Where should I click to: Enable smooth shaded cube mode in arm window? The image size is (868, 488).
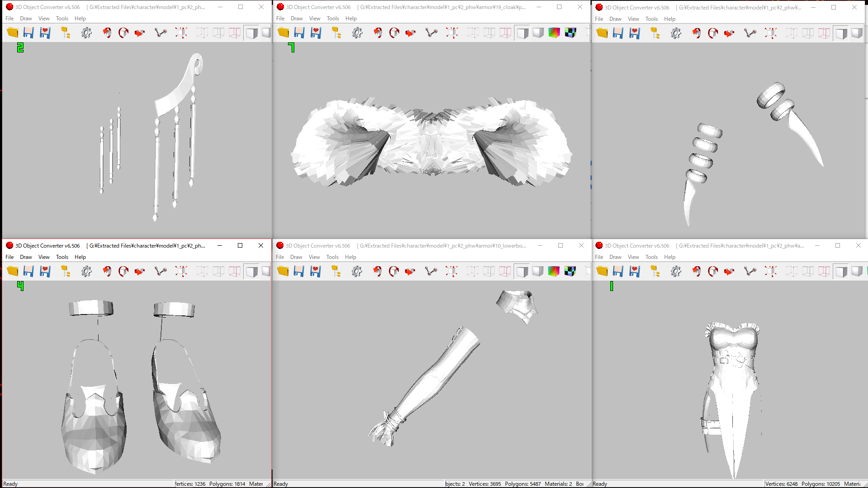point(538,271)
